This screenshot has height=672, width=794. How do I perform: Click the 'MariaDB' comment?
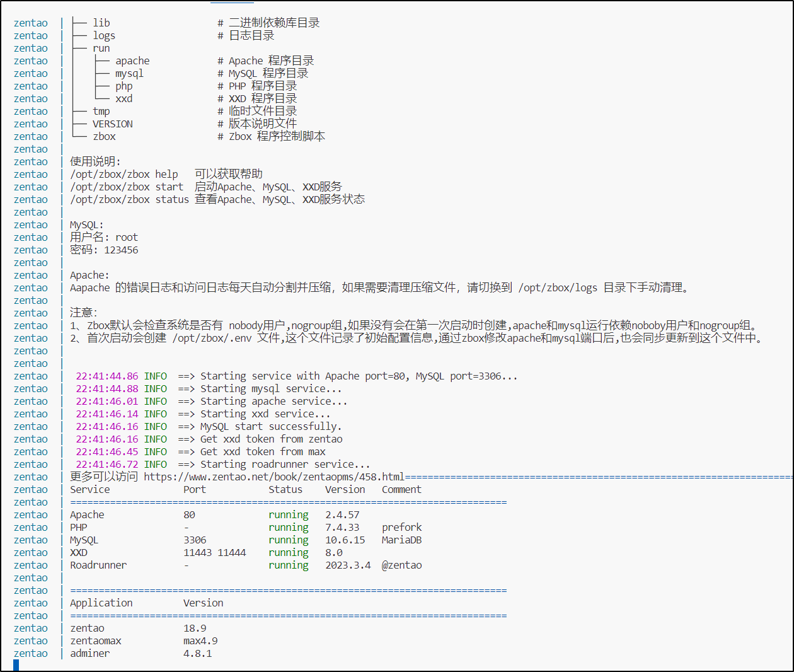402,540
